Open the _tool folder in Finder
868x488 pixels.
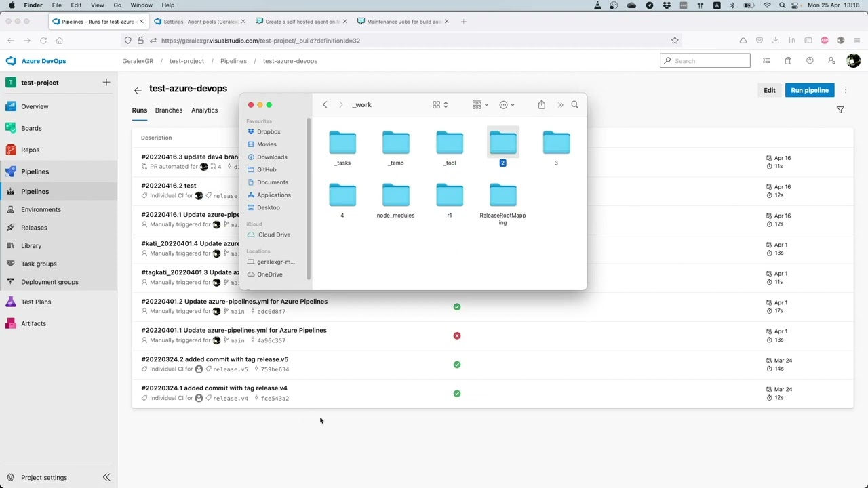(450, 148)
